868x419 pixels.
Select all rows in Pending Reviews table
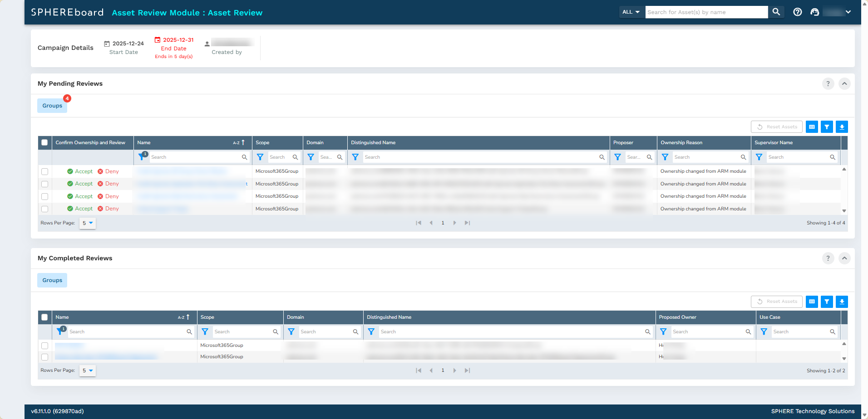click(44, 142)
